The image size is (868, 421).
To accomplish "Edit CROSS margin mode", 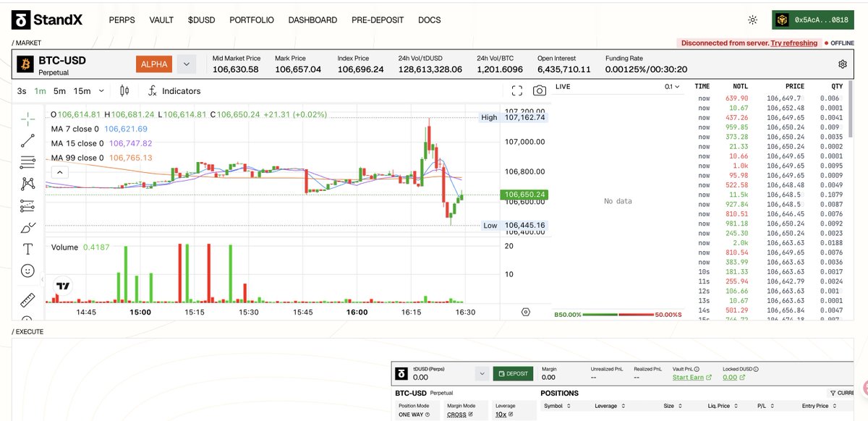I will pyautogui.click(x=459, y=415).
